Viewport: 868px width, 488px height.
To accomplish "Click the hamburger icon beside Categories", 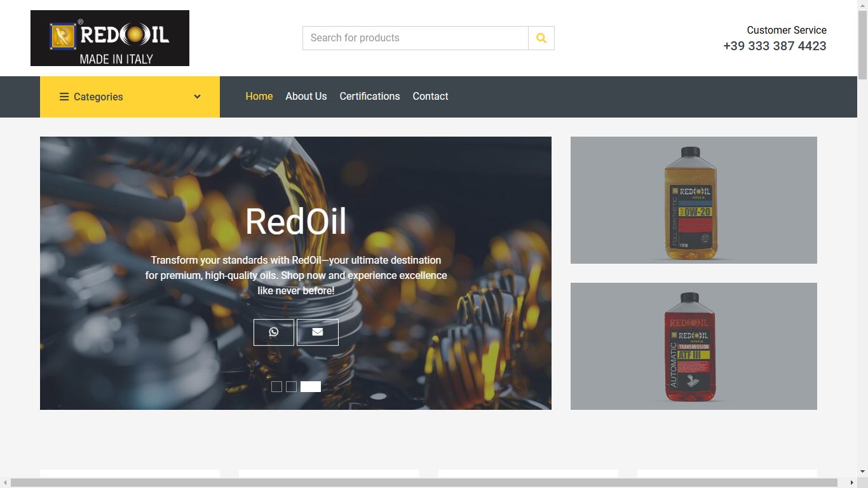I will point(64,97).
